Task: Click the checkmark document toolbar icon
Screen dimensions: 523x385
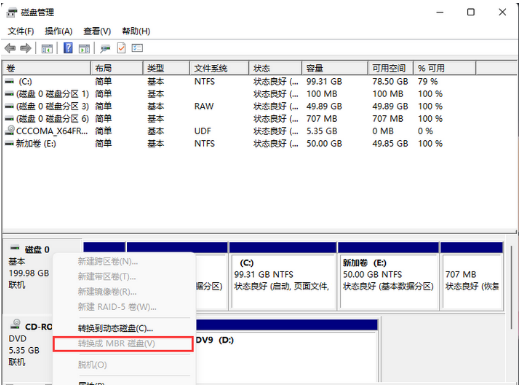Action: 121,48
